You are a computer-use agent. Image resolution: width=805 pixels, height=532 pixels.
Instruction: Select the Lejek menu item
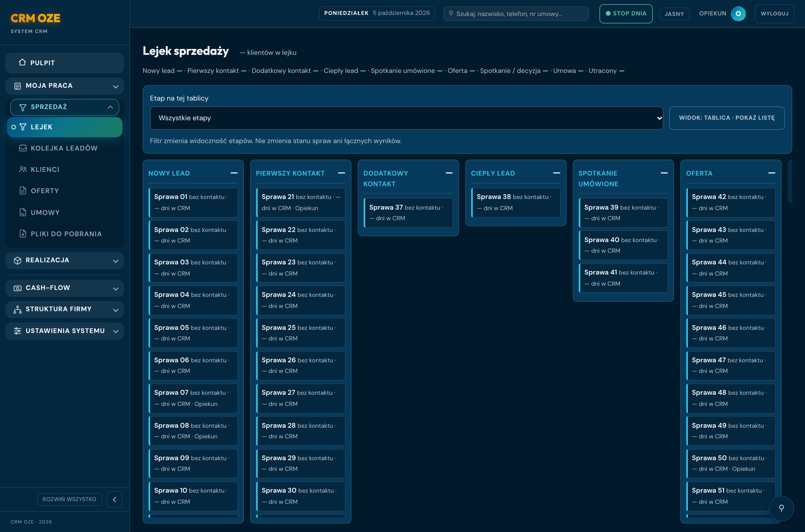pos(64,127)
